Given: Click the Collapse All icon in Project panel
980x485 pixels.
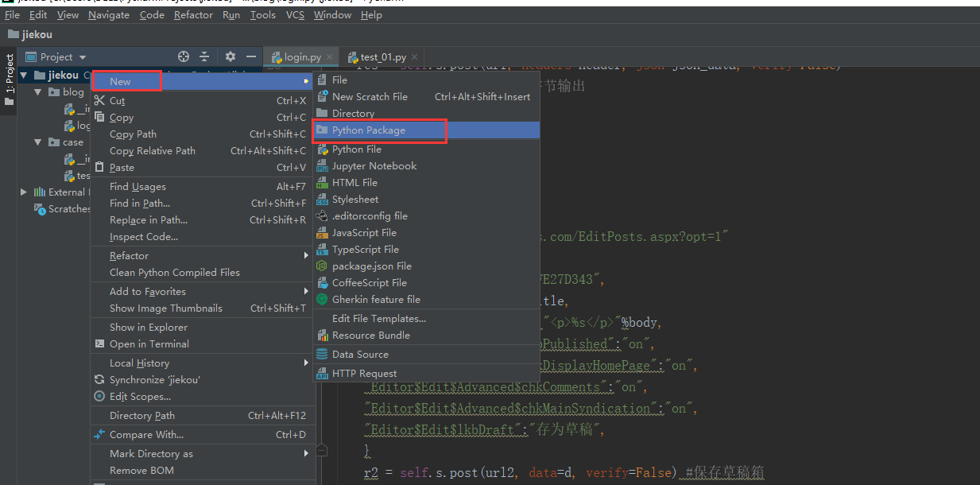Looking at the screenshot, I should point(204,56).
